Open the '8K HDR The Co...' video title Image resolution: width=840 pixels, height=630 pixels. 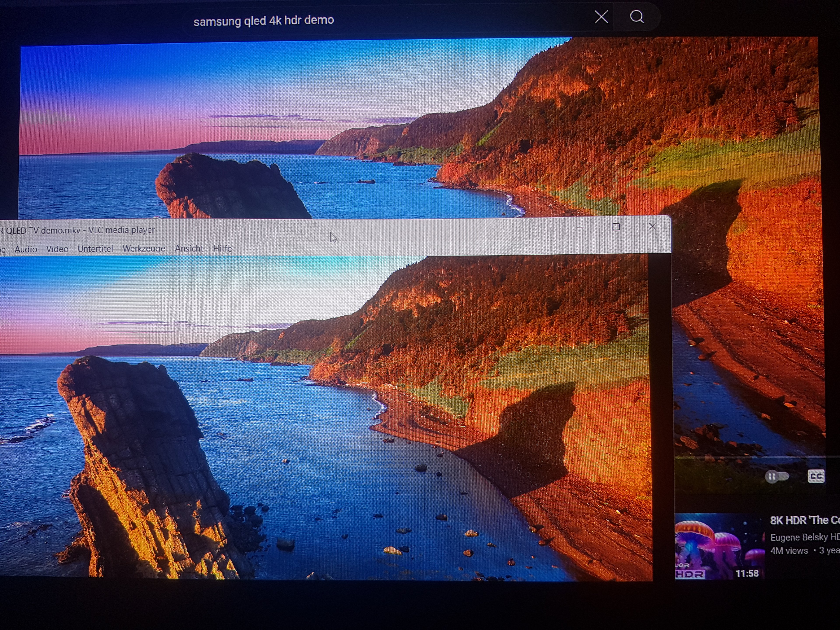click(804, 520)
